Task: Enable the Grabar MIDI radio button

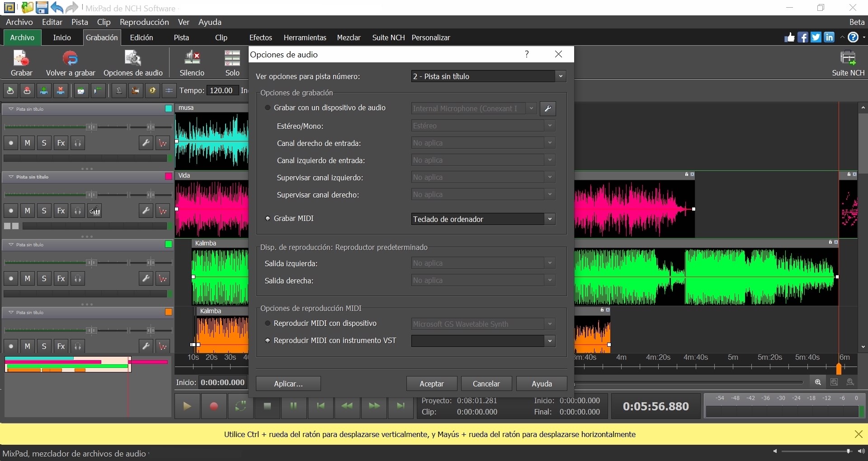Action: (x=268, y=218)
